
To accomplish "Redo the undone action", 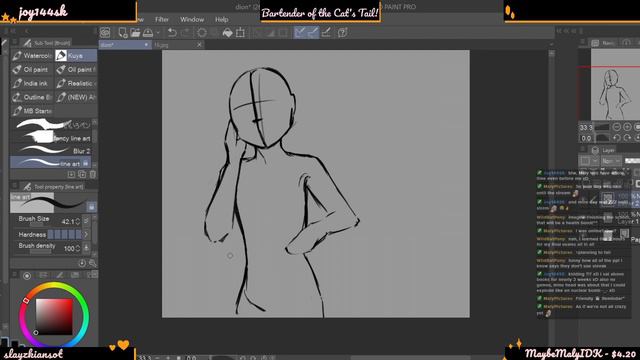I will point(185,32).
